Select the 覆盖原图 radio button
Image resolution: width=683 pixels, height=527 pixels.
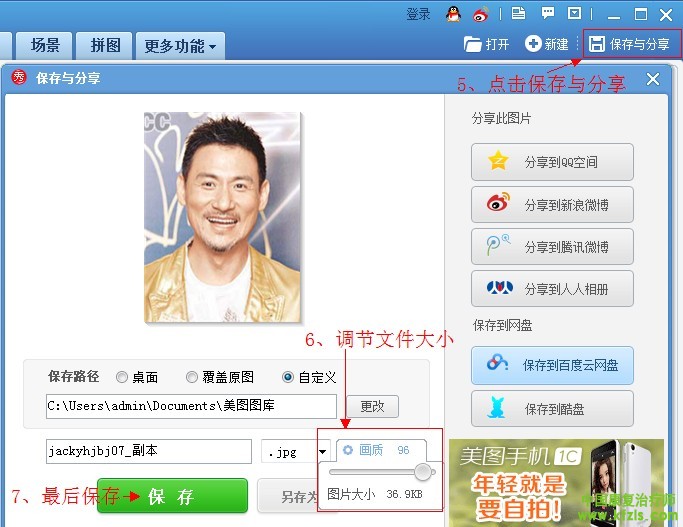coord(192,378)
